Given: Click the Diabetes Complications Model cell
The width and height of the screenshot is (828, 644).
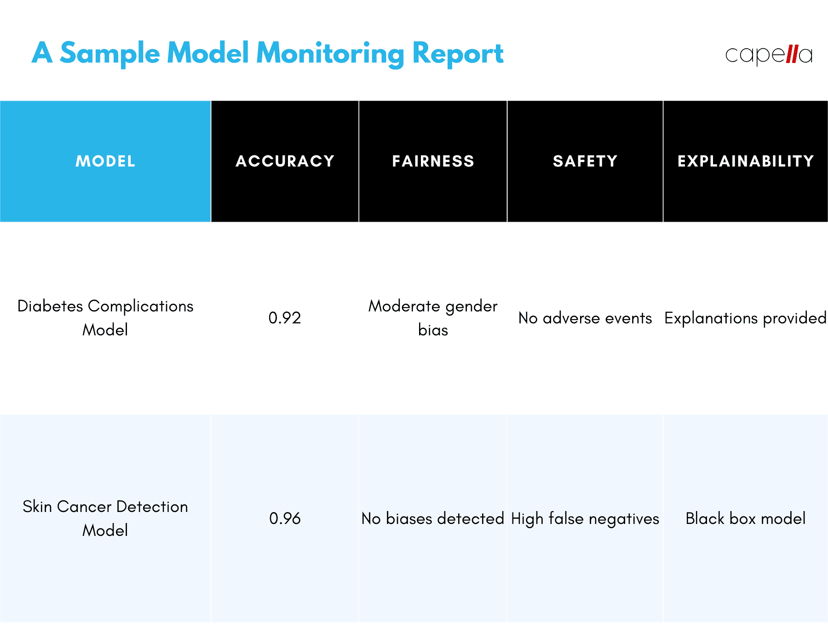Looking at the screenshot, I should click(x=105, y=318).
